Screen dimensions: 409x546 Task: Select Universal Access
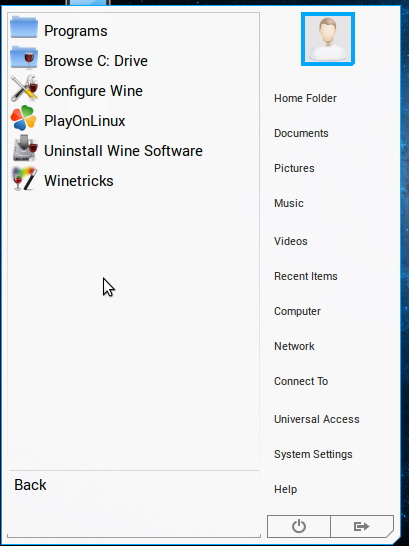click(316, 419)
